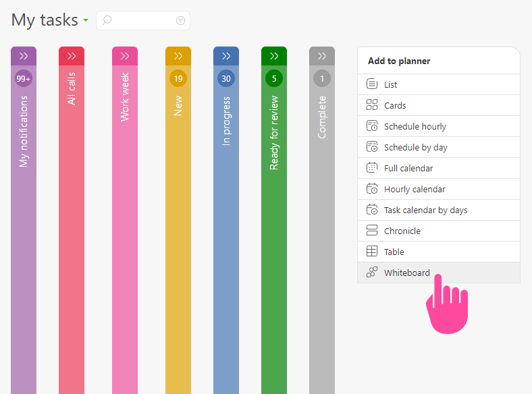
Task: Click the Cards view icon
Action: [371, 105]
